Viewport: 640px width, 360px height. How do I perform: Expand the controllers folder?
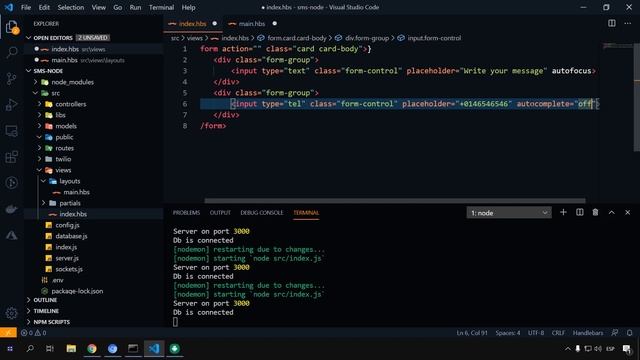point(40,104)
